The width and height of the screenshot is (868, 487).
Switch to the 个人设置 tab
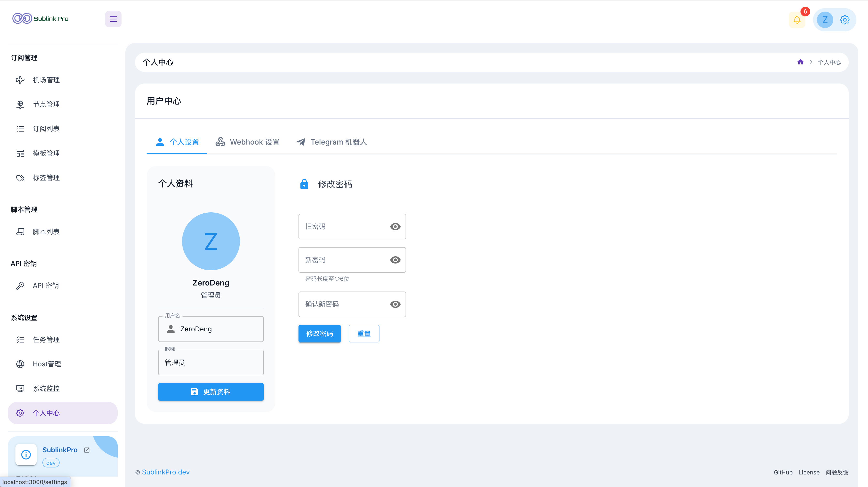pos(177,142)
